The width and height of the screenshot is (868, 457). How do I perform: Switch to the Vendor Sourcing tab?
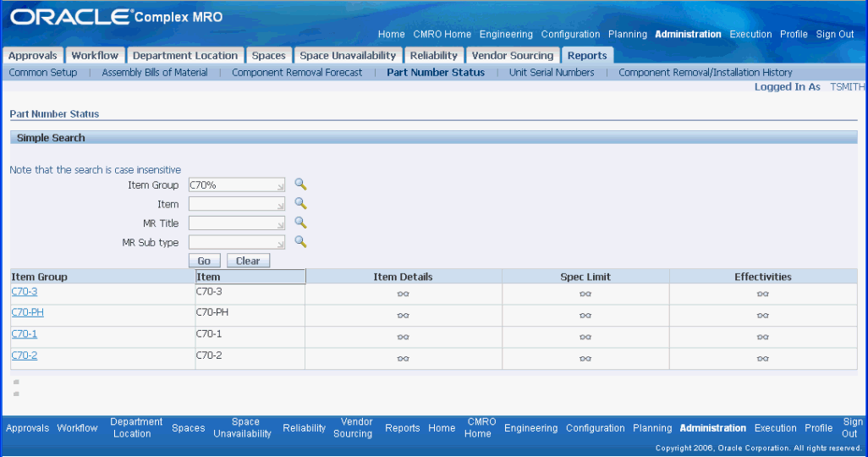point(513,55)
